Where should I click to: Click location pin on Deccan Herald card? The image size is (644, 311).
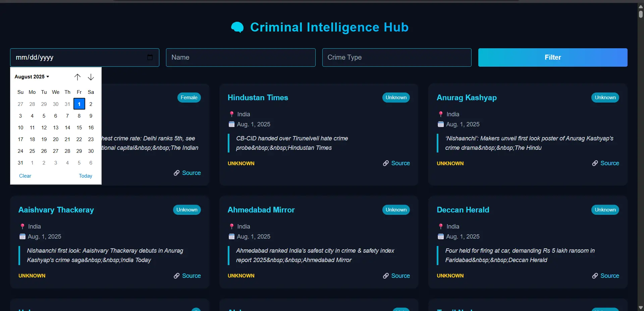(441, 227)
